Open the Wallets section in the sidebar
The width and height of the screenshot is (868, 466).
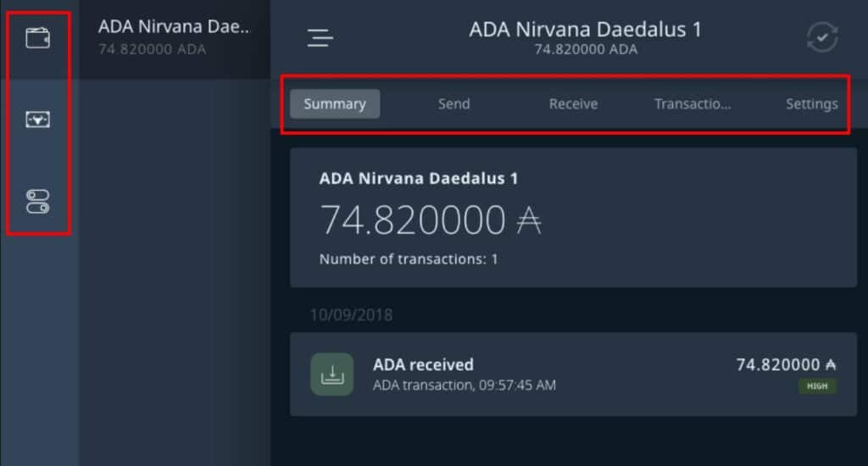pos(38,38)
